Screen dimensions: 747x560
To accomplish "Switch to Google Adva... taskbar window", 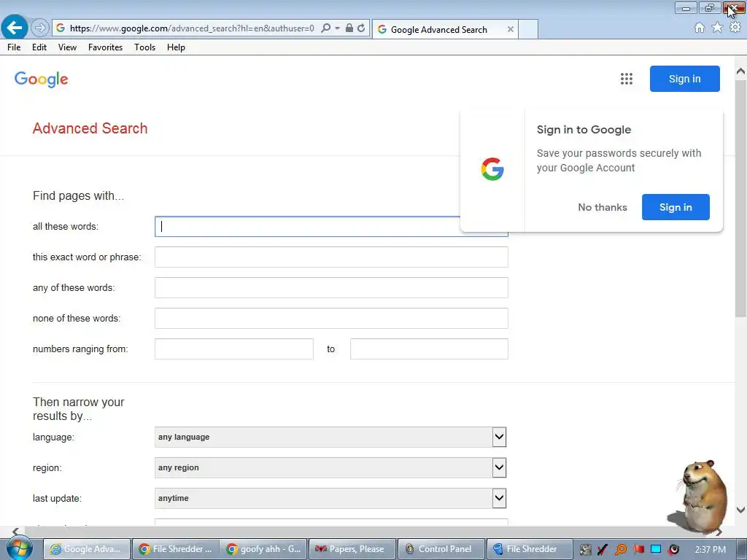I will (87, 549).
